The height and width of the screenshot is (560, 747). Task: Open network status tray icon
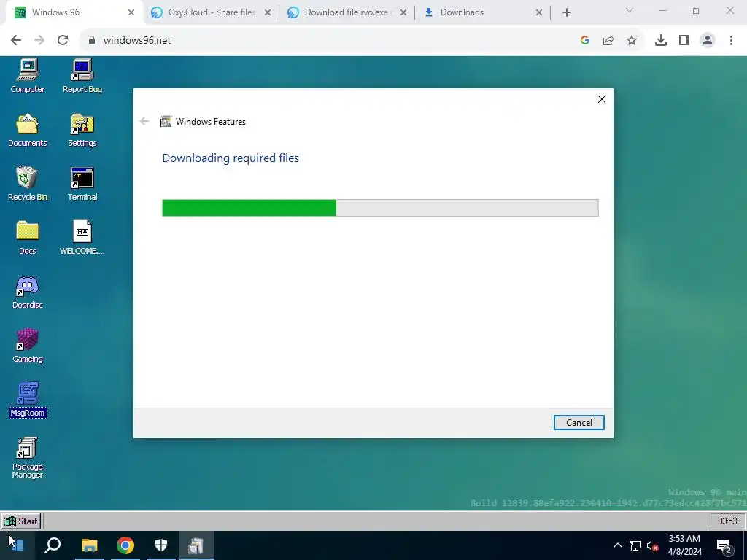pyautogui.click(x=635, y=545)
